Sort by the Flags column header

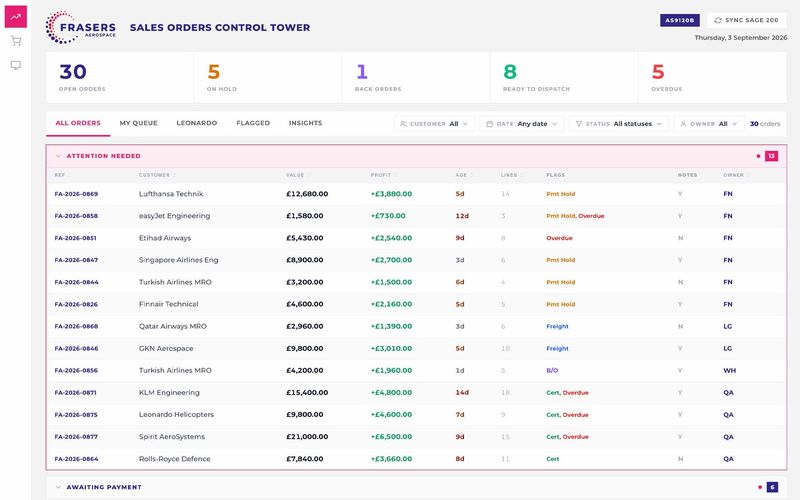click(557, 175)
